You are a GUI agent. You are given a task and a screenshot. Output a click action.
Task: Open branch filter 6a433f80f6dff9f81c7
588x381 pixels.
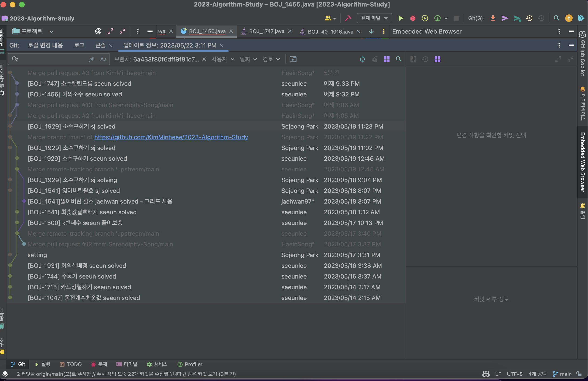click(156, 59)
